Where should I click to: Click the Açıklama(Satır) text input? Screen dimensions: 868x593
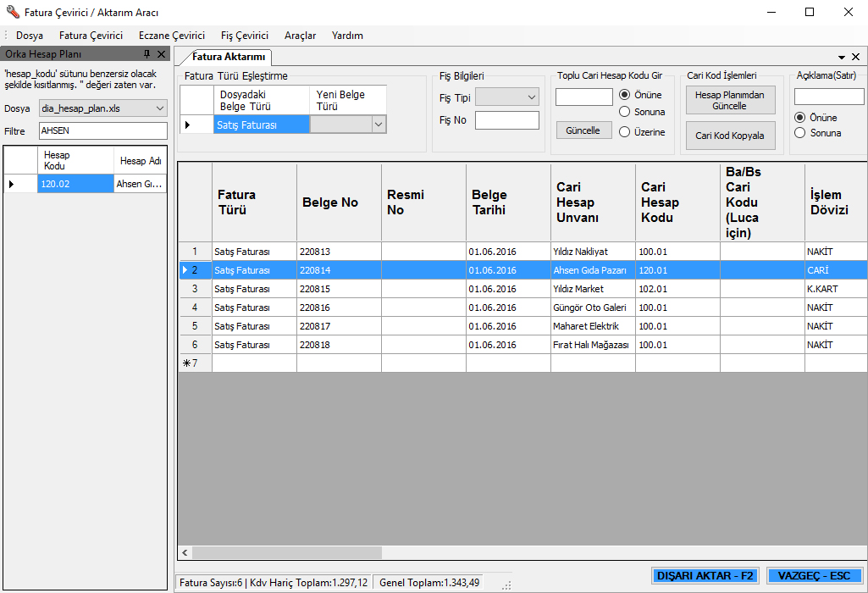coord(829,97)
